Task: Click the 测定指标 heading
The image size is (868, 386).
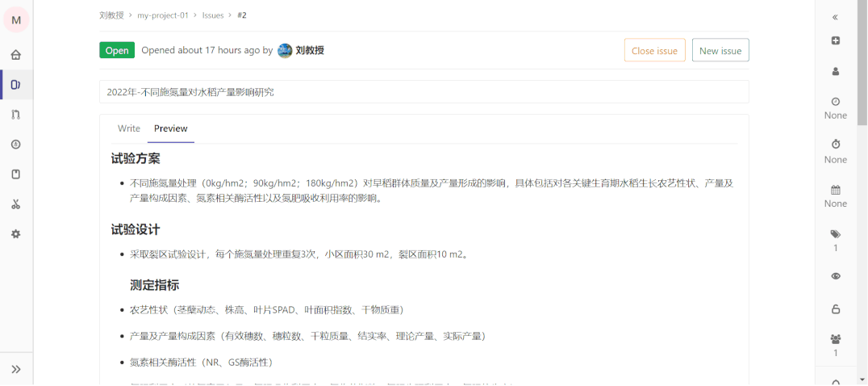Action: (154, 286)
